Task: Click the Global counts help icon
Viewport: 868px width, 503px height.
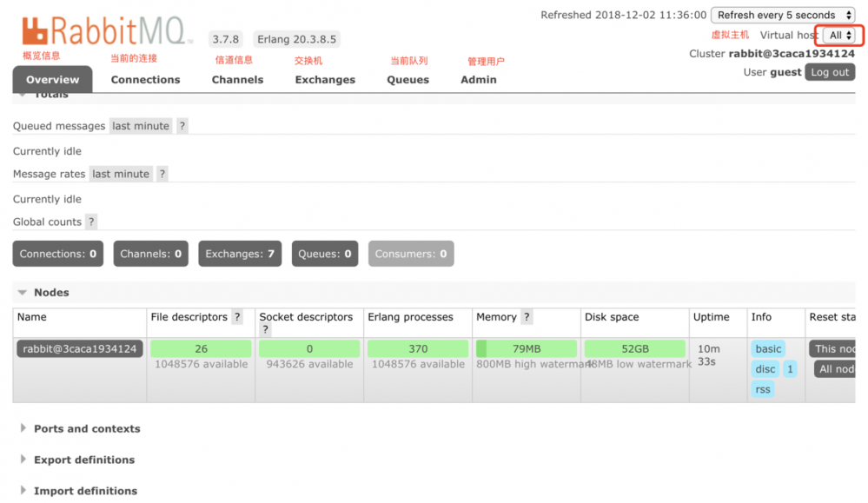Action: [90, 222]
